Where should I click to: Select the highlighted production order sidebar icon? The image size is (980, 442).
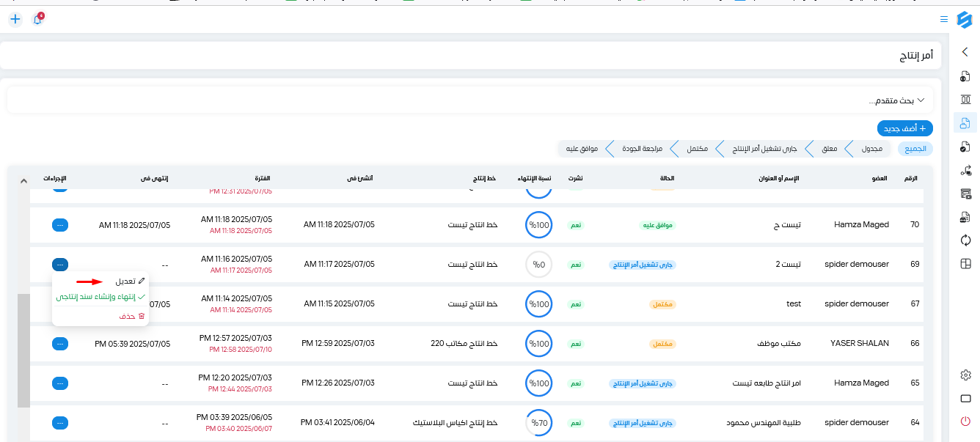pos(965,123)
